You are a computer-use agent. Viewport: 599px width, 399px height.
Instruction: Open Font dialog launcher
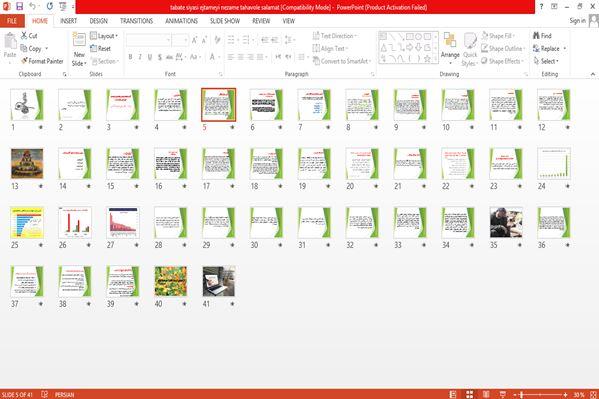point(220,74)
